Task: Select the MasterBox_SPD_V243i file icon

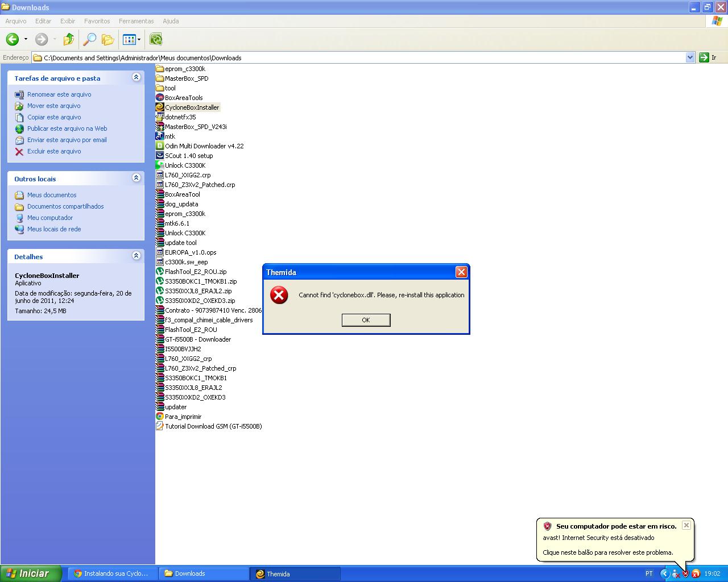Action: [160, 127]
